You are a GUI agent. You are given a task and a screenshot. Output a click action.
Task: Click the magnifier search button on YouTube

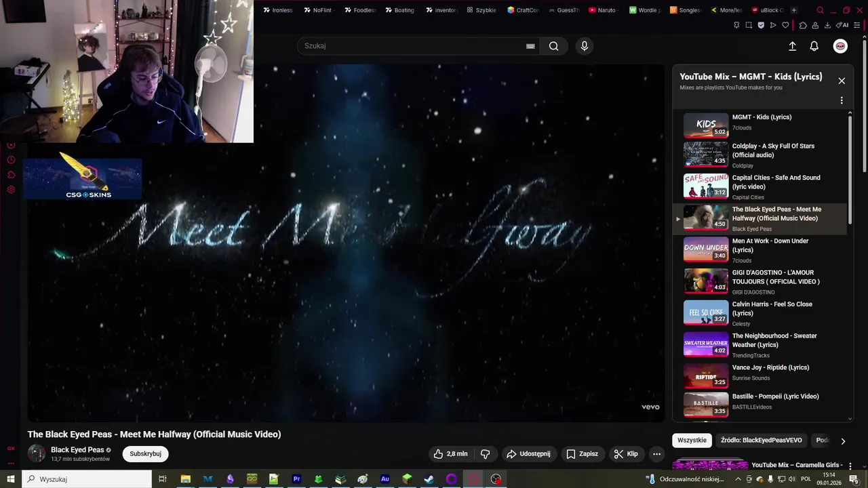[x=554, y=46]
